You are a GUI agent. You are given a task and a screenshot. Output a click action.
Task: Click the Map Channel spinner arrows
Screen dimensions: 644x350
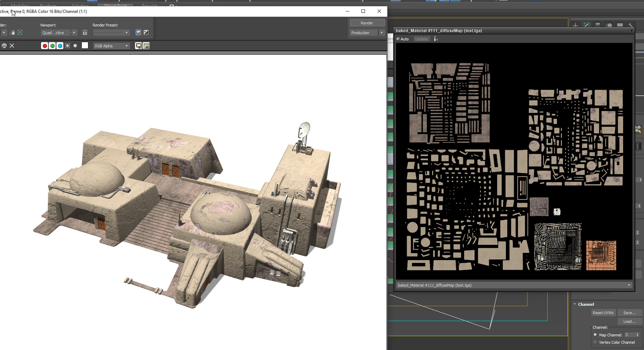click(638, 335)
